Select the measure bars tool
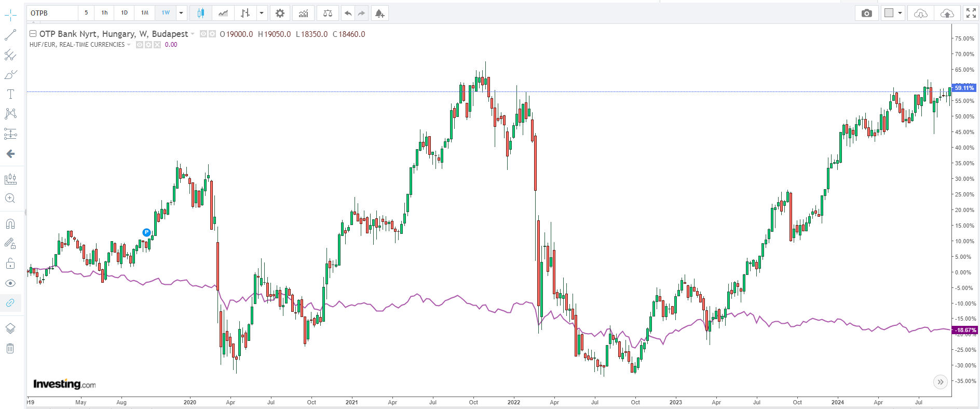 (x=10, y=179)
